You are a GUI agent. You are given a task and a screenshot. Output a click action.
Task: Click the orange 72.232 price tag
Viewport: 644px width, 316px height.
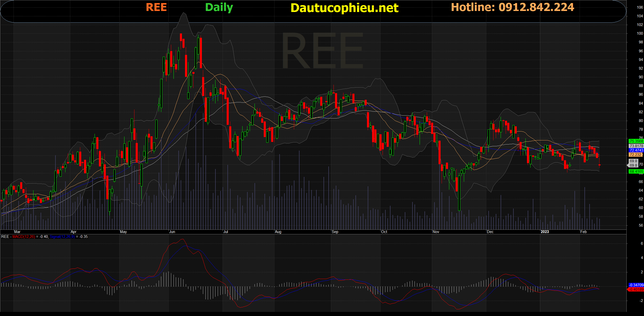coord(636,155)
